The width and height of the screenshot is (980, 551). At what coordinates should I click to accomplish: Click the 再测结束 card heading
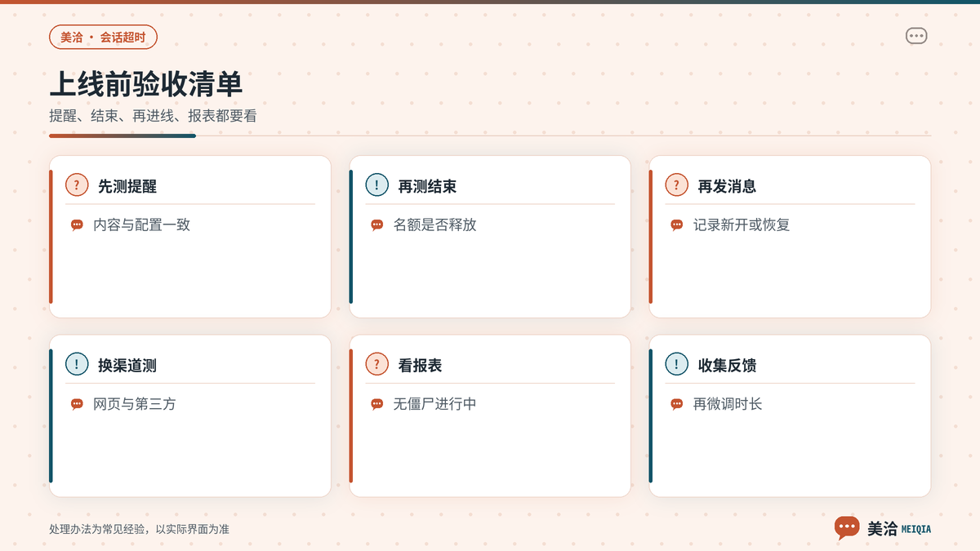427,186
